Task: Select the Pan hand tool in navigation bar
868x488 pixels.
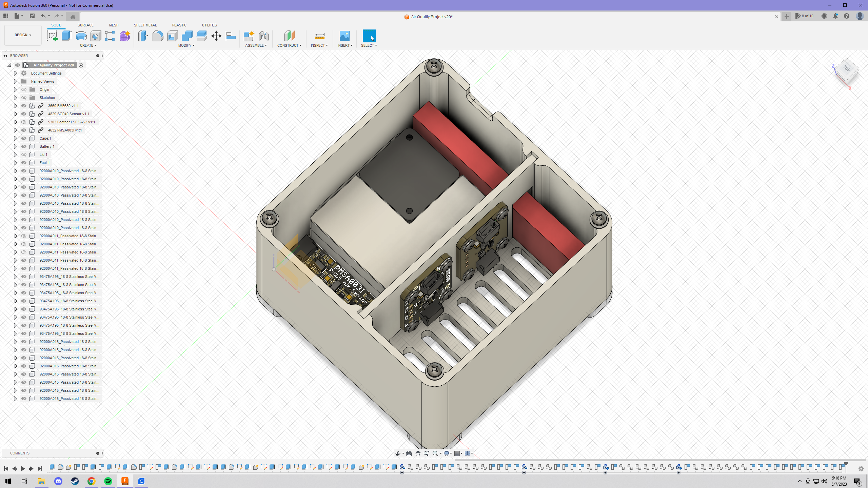Action: 418,453
